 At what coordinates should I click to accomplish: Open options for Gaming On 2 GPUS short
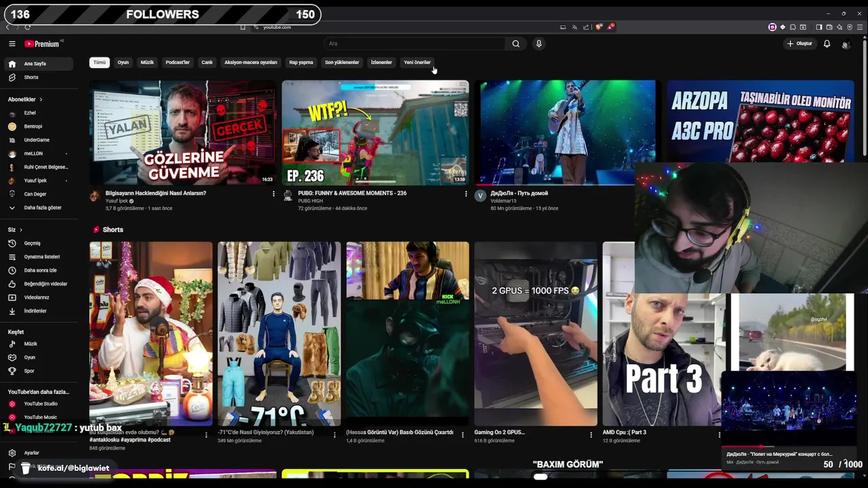tap(591, 434)
